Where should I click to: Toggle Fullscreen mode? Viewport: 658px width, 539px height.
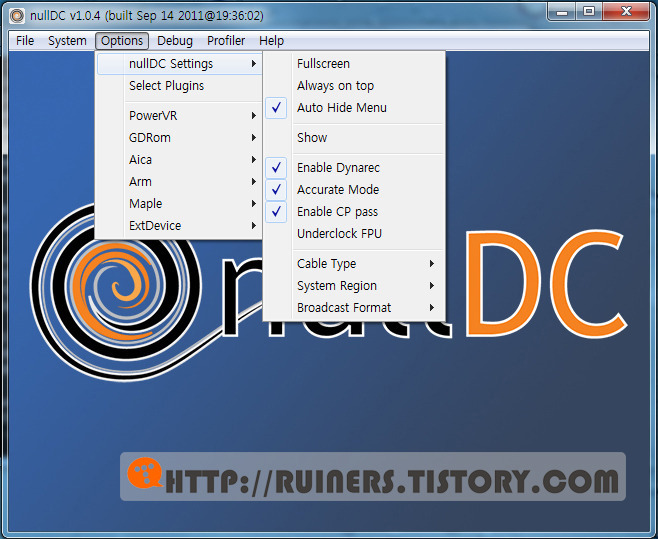coord(354,64)
